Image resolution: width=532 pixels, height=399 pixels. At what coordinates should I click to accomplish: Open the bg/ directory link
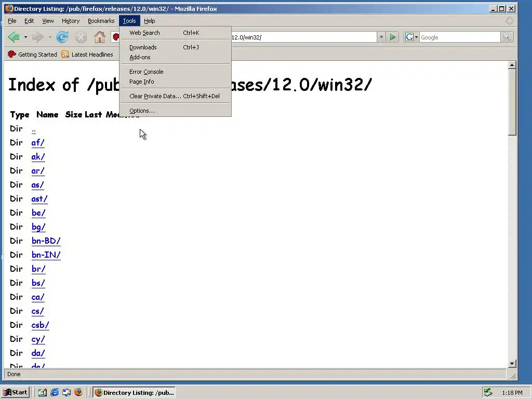point(38,227)
